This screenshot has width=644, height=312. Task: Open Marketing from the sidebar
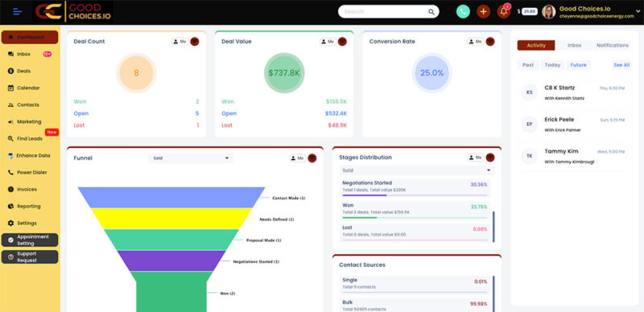coord(30,121)
